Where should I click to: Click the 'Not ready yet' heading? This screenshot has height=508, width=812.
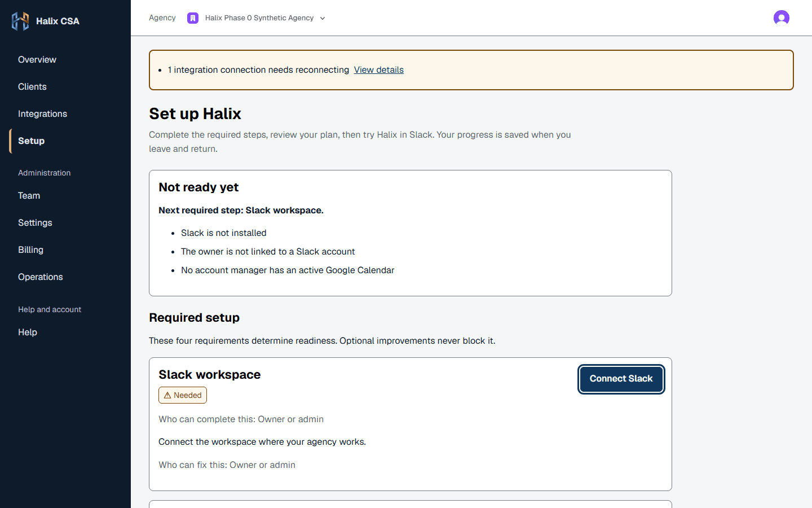198,187
